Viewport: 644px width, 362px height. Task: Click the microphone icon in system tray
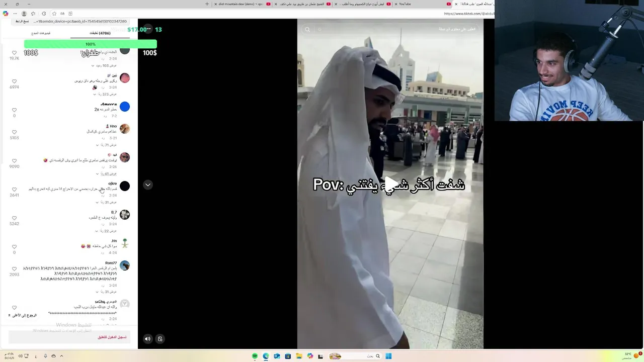(x=45, y=356)
